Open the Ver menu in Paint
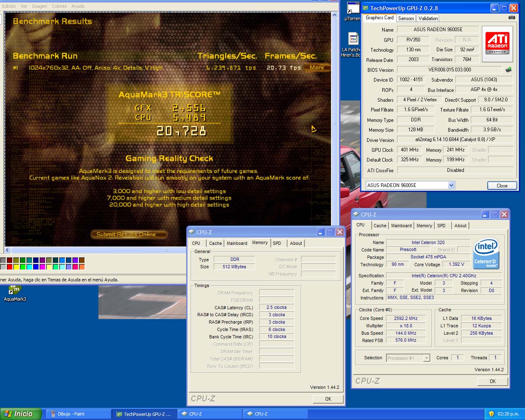 [x=24, y=6]
